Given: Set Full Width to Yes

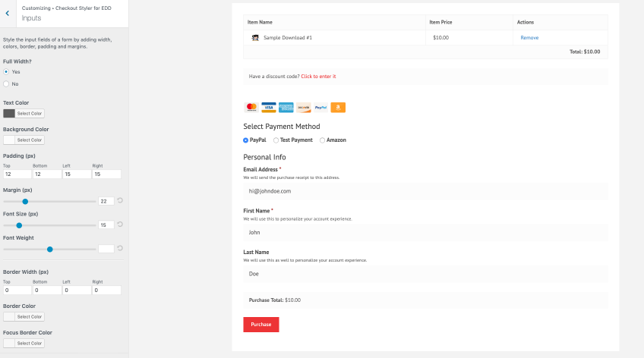Looking at the screenshot, I should (6, 72).
